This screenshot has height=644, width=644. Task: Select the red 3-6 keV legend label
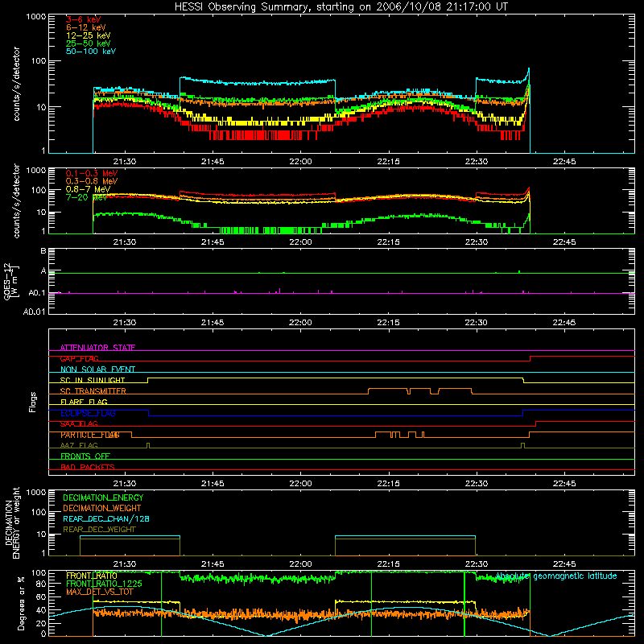(84, 19)
